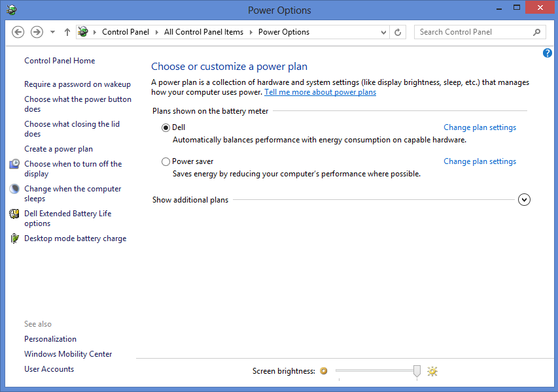Image resolution: width=558 pixels, height=392 pixels.
Task: Open Personalization under See also
Action: click(x=50, y=339)
